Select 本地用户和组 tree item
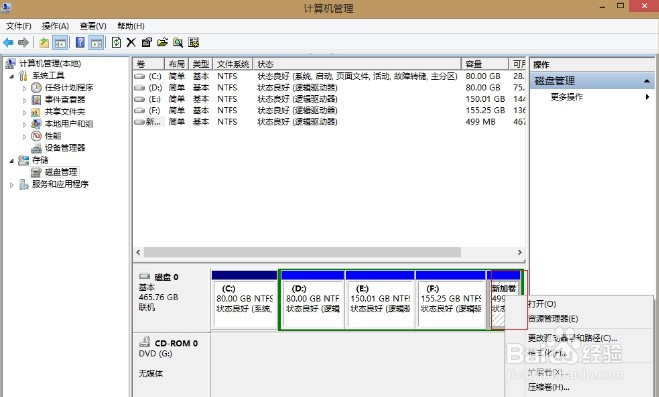 (69, 124)
